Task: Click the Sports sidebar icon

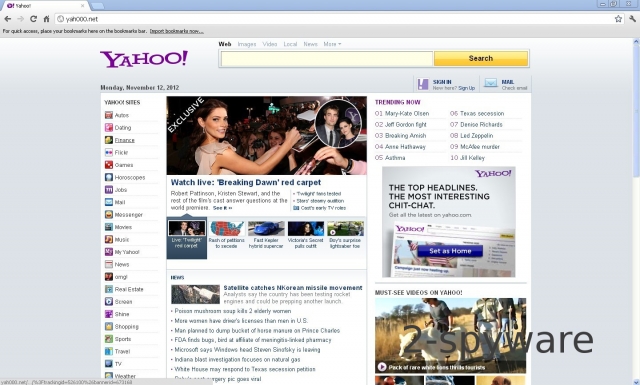Action: click(x=109, y=339)
